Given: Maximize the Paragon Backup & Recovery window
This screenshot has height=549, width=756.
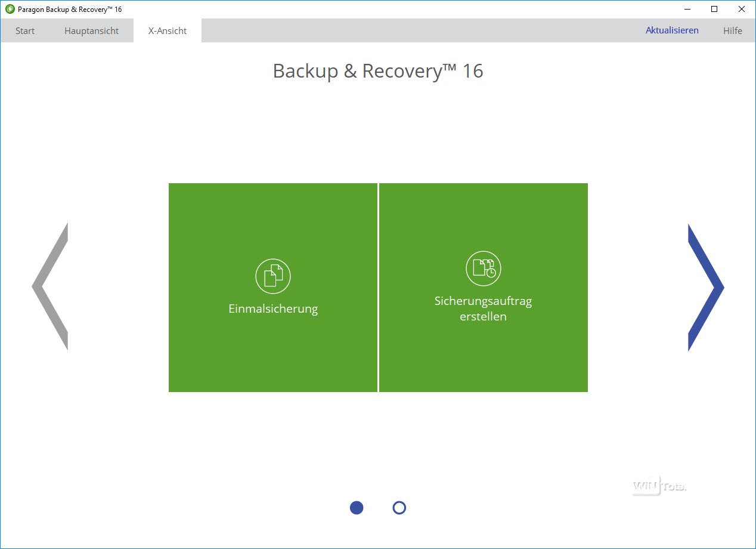Looking at the screenshot, I should 714,9.
